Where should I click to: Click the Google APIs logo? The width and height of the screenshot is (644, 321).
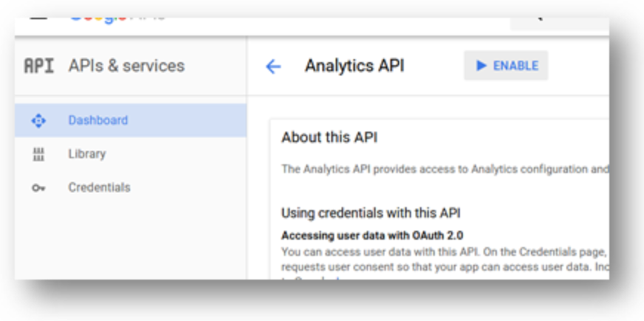(118, 19)
